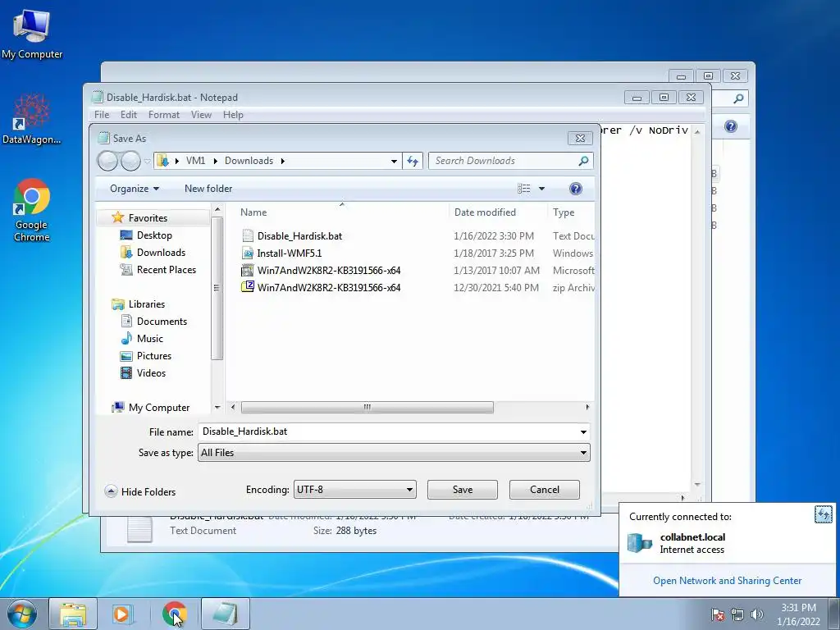Sort by Date modified column header
Viewport: 840px width, 630px height.
(485, 212)
